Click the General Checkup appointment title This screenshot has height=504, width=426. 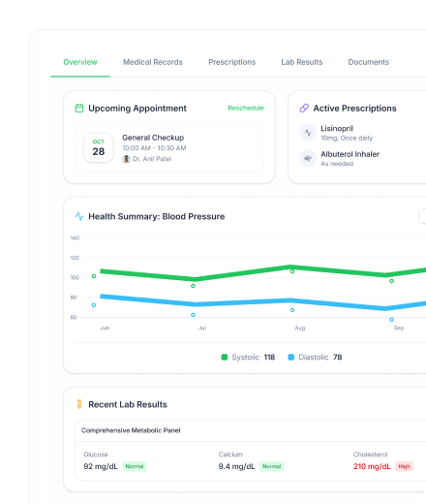point(153,138)
